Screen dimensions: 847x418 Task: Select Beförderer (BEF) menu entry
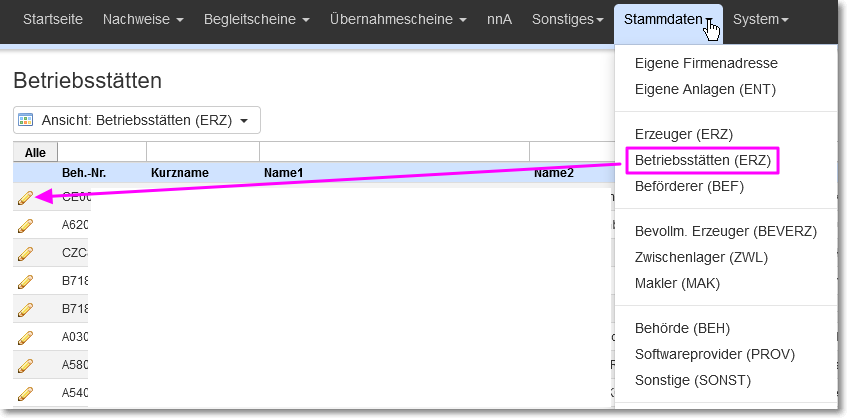[689, 186]
